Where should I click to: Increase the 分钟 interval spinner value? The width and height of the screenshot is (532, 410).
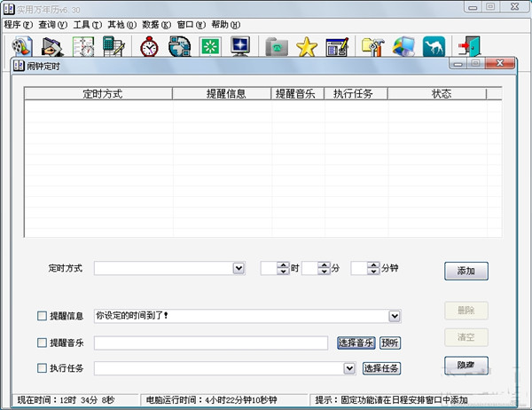tap(373, 265)
